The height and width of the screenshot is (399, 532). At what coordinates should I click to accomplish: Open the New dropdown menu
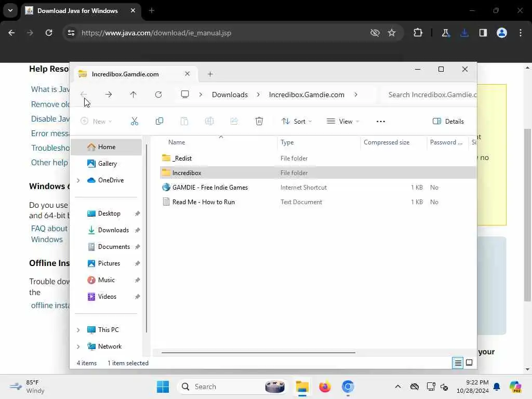(96, 121)
